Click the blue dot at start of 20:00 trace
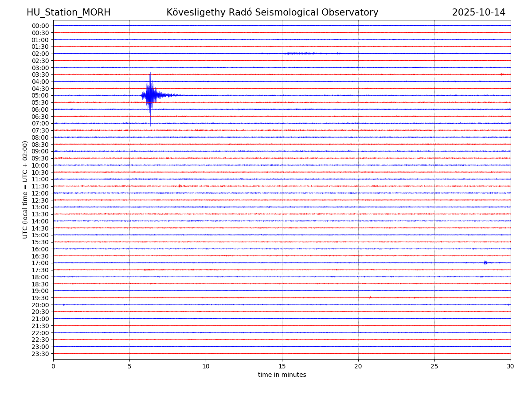The height and width of the screenshot is (399, 532). click(64, 305)
